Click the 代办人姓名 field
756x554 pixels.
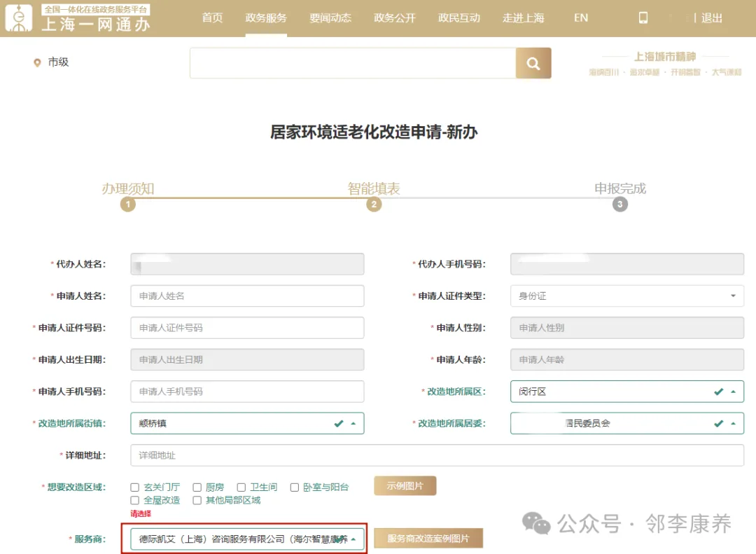[247, 264]
